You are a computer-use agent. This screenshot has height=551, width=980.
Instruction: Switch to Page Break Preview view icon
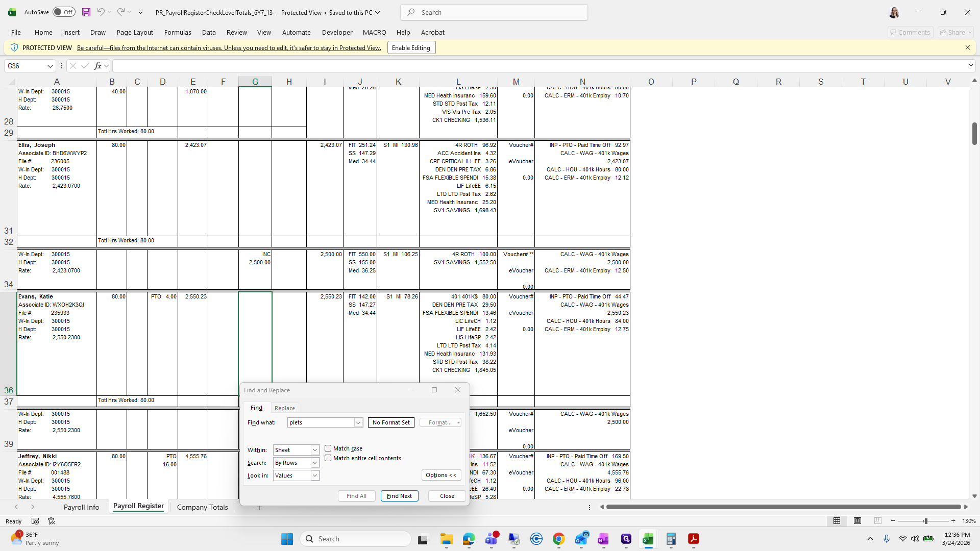coord(877,521)
